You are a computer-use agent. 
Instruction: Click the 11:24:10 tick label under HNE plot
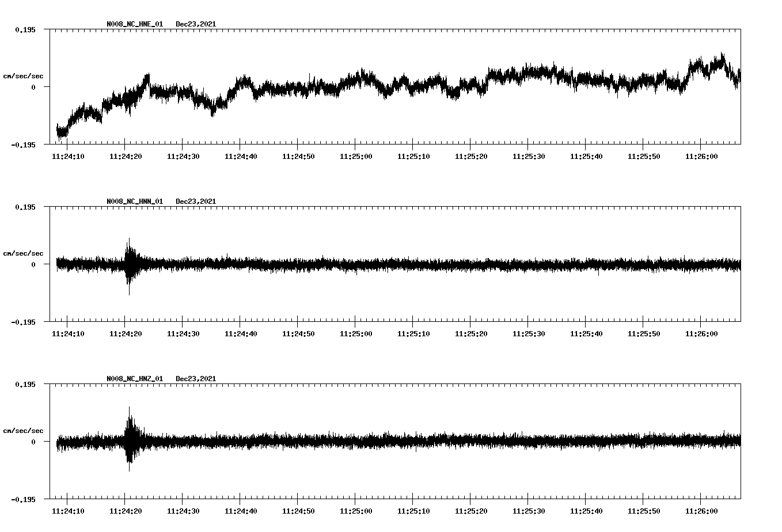[68, 156]
